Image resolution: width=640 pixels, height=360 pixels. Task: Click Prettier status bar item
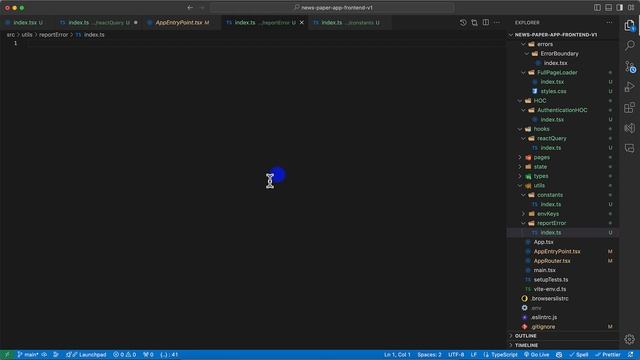pyautogui.click(x=608, y=355)
